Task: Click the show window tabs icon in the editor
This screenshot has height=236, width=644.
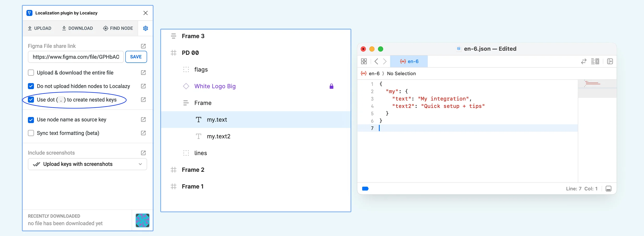Action: click(x=364, y=61)
